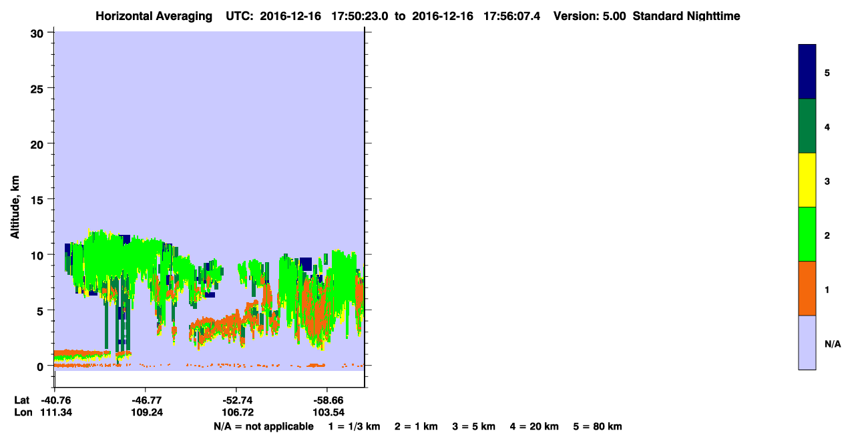This screenshot has height=445, width=868.
Task: Click legend text '2 = 1 km'
Action: (416, 426)
